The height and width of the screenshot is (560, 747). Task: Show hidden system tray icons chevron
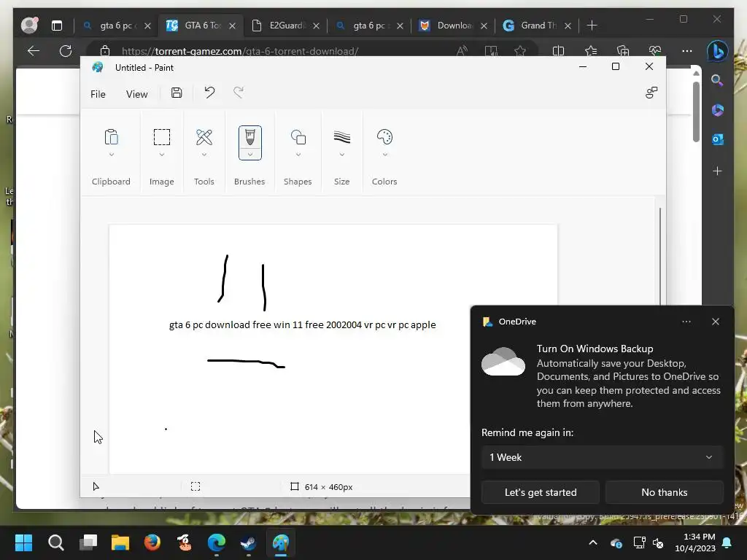click(593, 542)
